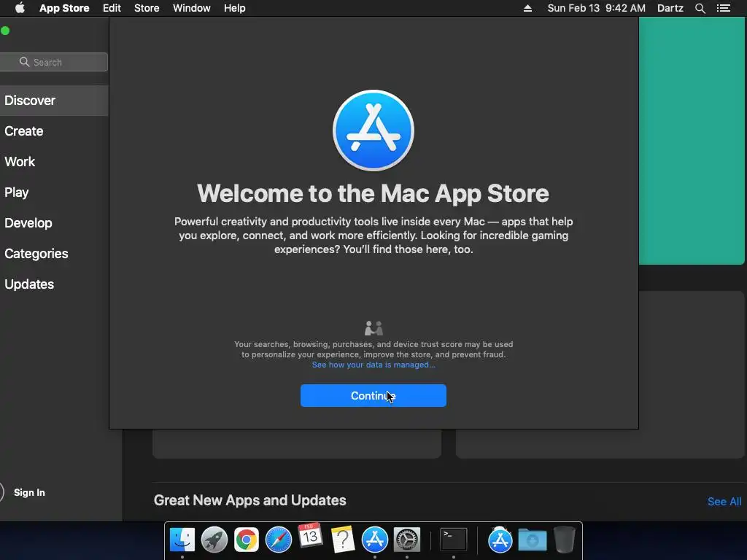Select Discover in the sidebar

point(53,101)
